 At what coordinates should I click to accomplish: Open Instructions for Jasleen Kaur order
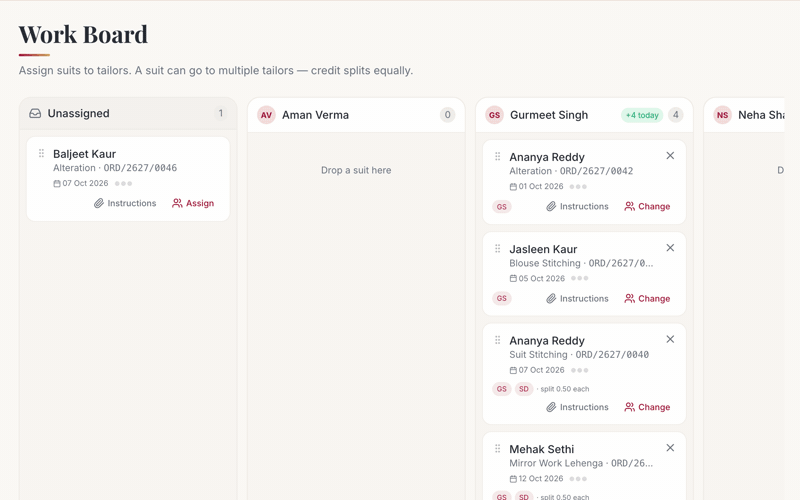coord(578,298)
